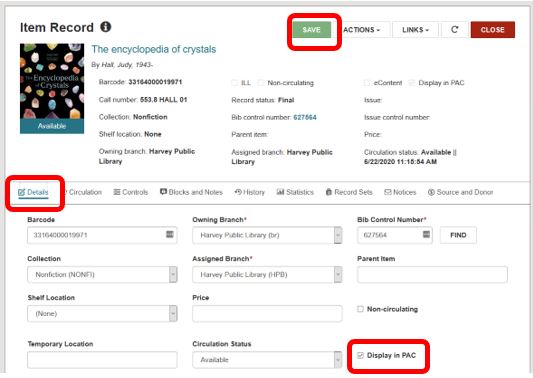Click the Record Sets tab icon
The image size is (533, 378).
point(329,192)
